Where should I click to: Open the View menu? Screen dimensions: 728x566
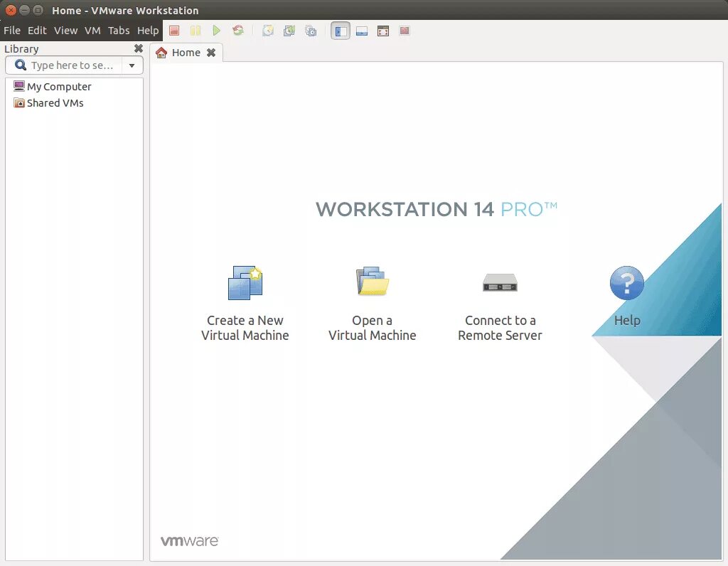[65, 31]
